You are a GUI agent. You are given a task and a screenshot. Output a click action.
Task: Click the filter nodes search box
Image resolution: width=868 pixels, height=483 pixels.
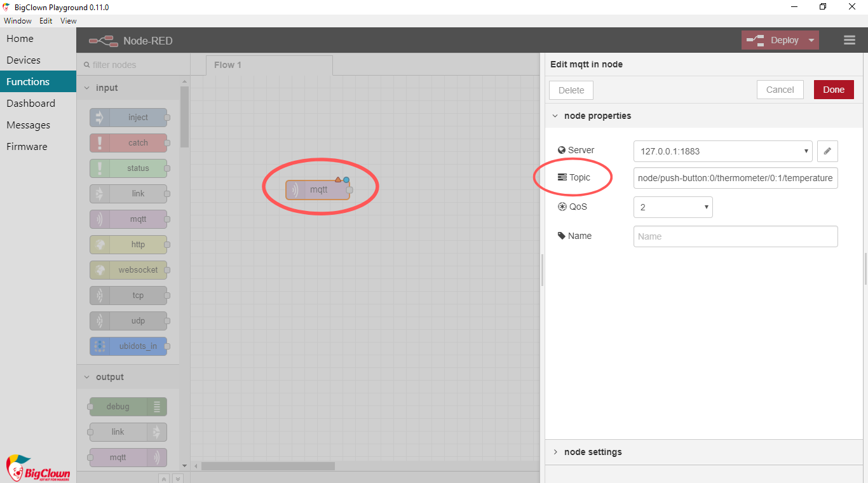[x=133, y=65]
